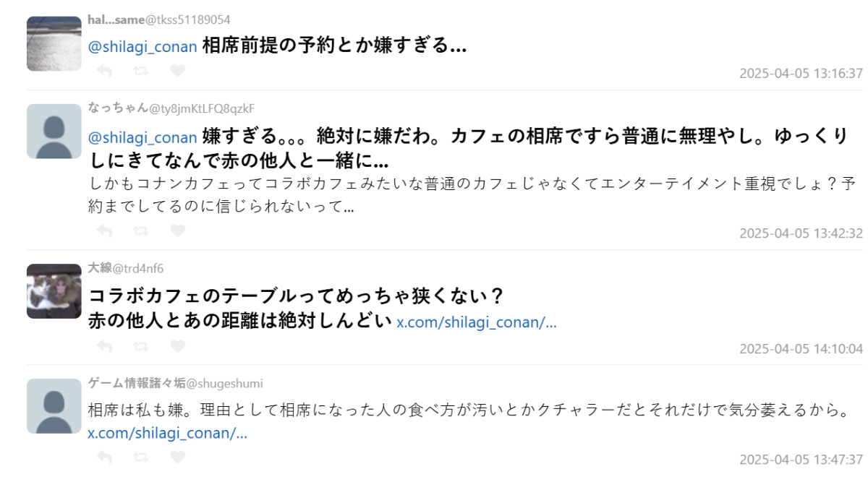Click the 2025-04-05 14:10:04 timestamp

click(801, 349)
